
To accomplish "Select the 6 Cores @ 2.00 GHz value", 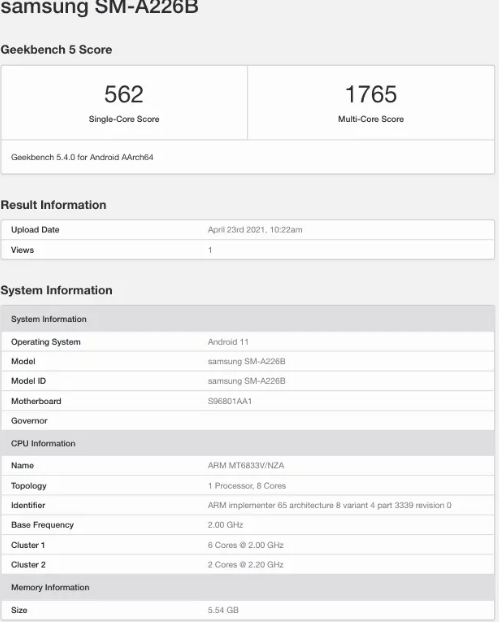I will point(246,545).
